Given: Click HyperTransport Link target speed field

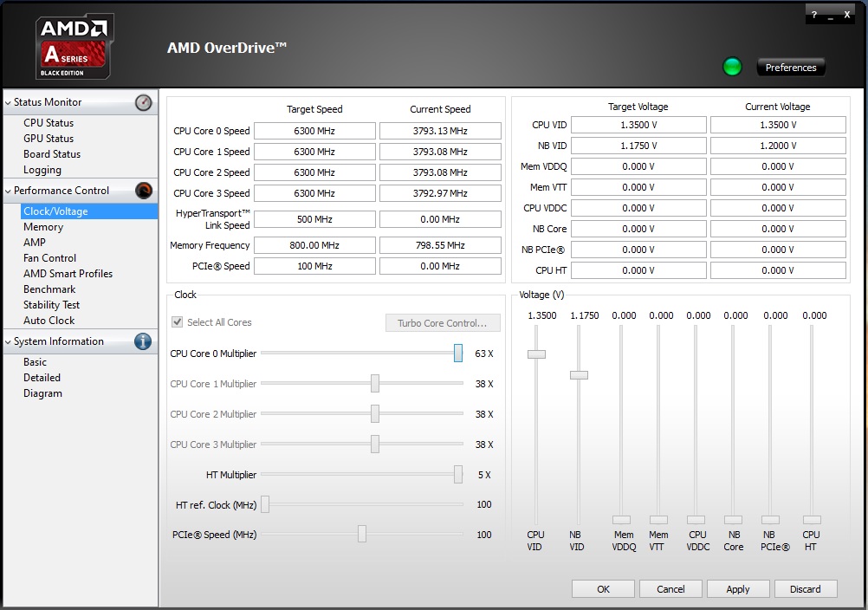Looking at the screenshot, I should pos(314,219).
